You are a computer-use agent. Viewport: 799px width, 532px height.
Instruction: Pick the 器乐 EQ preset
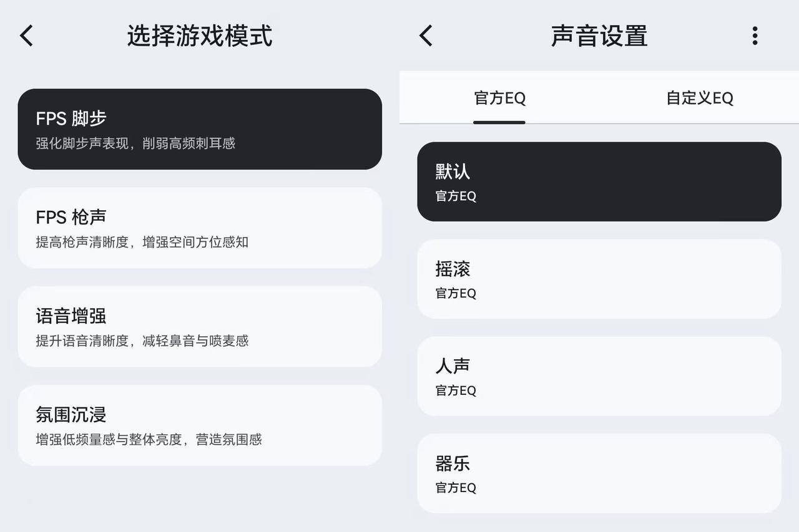pyautogui.click(x=599, y=473)
